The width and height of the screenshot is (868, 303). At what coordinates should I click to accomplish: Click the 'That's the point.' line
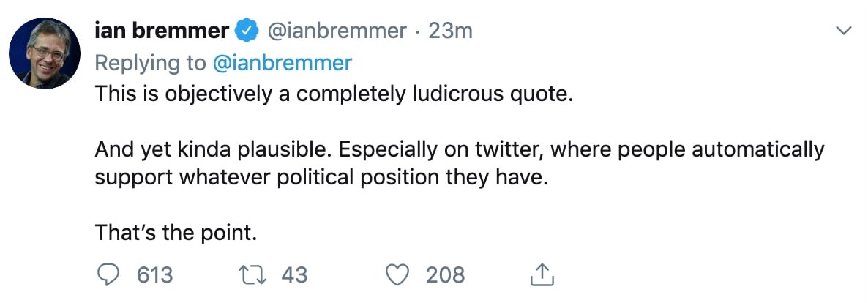pyautogui.click(x=176, y=233)
